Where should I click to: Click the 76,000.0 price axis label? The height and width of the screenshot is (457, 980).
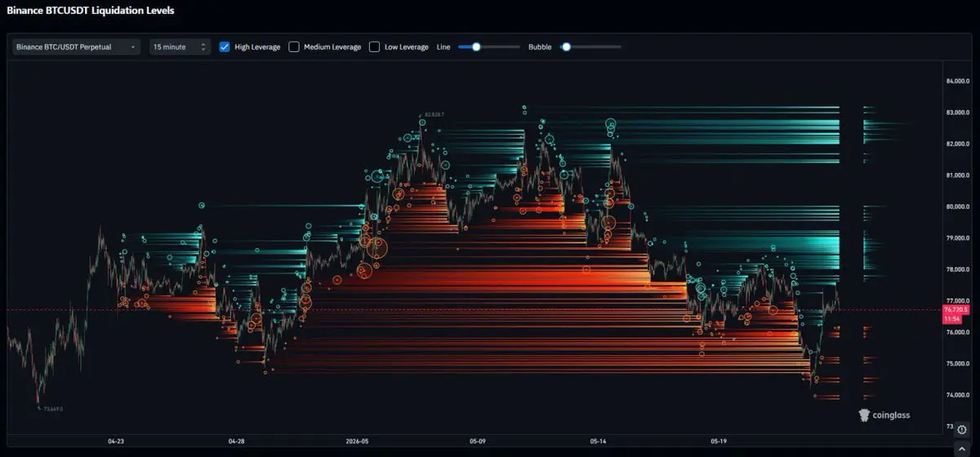coord(956,332)
